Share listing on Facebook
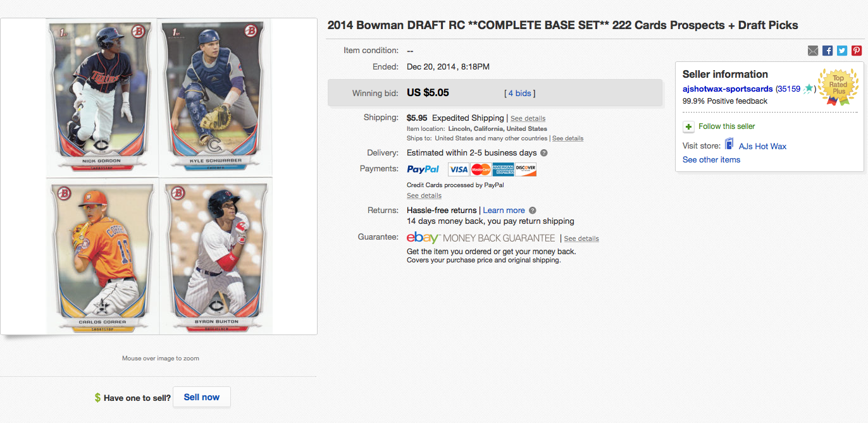 828,51
